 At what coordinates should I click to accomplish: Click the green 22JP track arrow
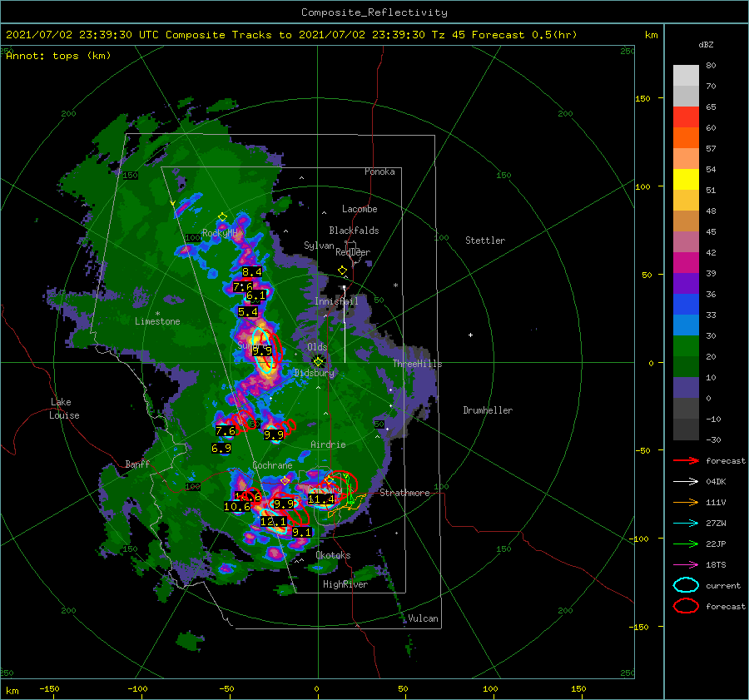coord(686,544)
